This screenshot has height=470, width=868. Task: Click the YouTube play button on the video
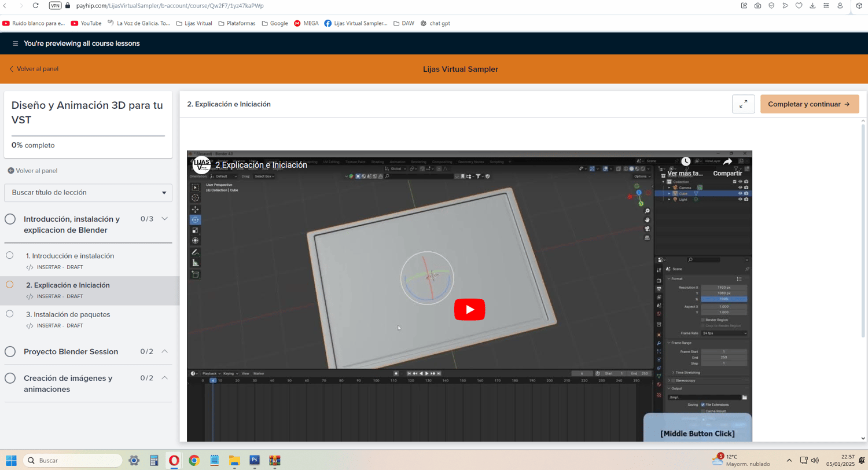(x=469, y=310)
